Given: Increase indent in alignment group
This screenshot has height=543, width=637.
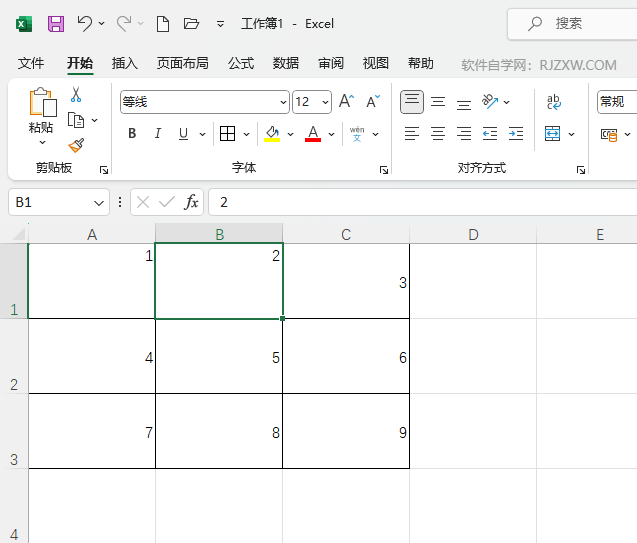Looking at the screenshot, I should click(x=516, y=133).
